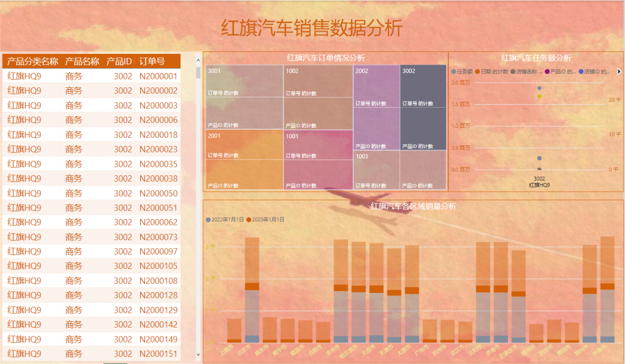
Task: Click 红旗HQ9 in the N2000018 row
Action: [24, 135]
